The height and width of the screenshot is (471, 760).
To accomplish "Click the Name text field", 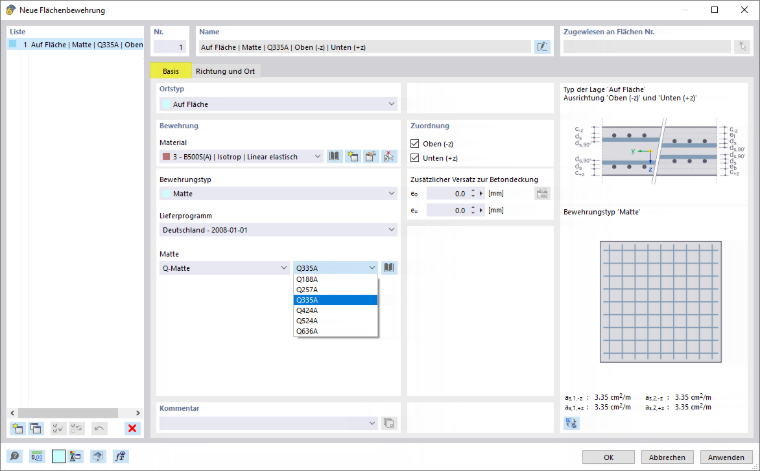I will pyautogui.click(x=365, y=47).
